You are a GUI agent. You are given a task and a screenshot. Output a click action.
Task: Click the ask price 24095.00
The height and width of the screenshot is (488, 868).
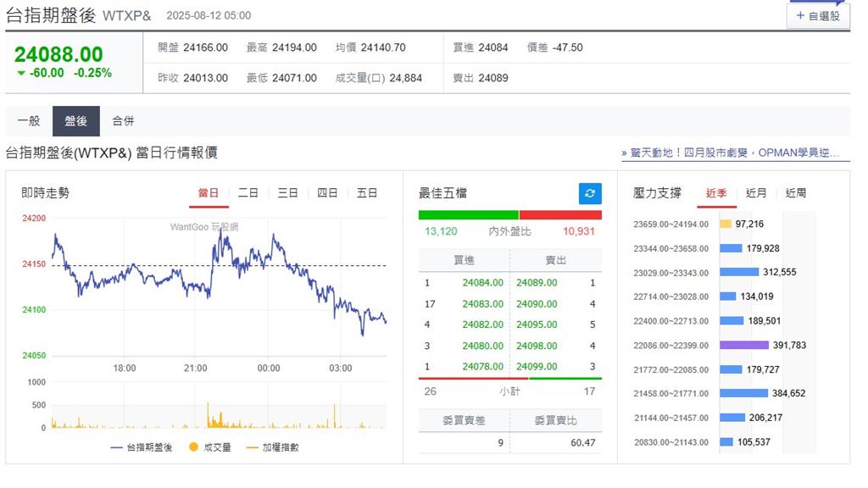coord(537,324)
